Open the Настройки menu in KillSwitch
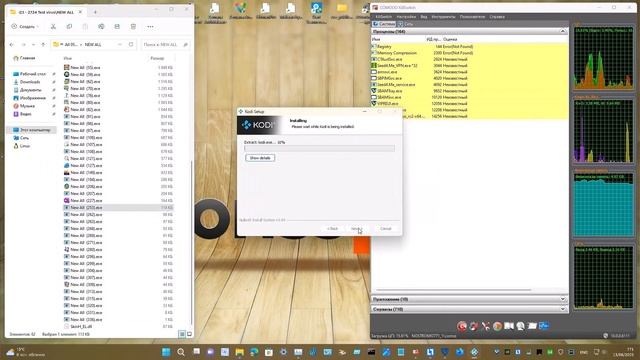 coord(406,17)
